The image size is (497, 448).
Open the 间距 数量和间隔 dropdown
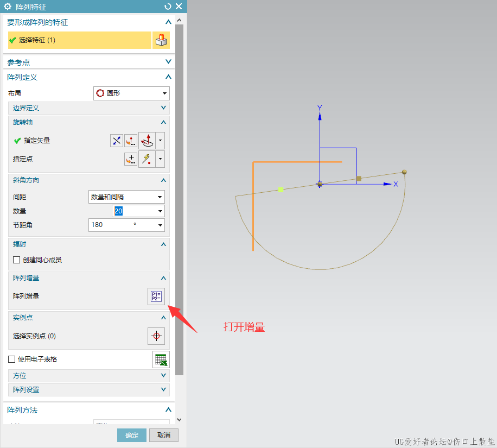click(x=126, y=197)
